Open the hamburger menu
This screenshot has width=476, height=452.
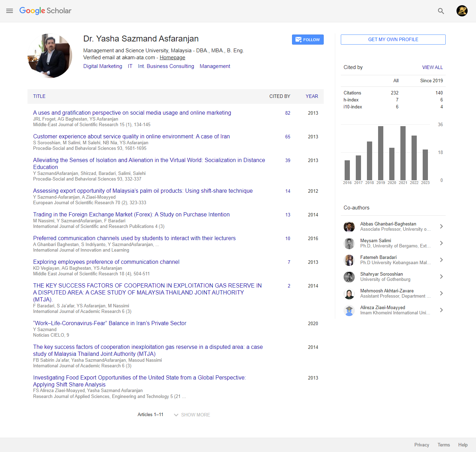click(x=9, y=11)
